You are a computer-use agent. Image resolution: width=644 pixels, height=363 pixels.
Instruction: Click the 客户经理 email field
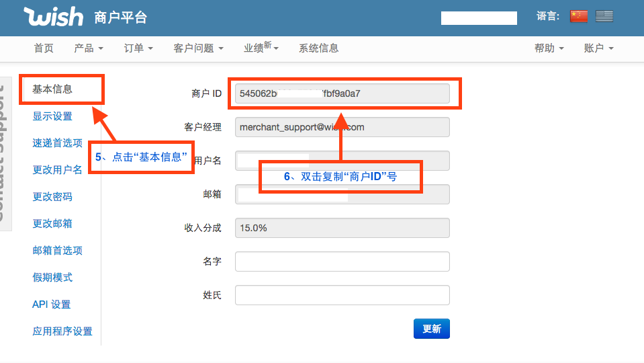click(x=342, y=127)
